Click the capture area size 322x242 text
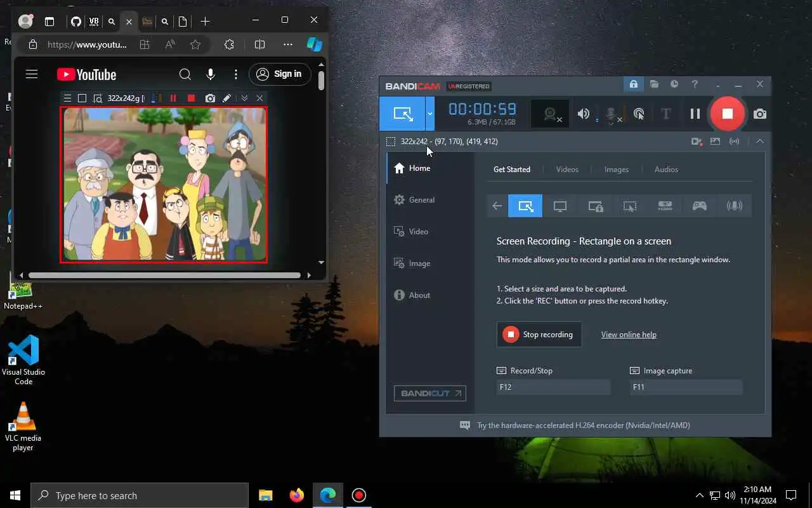The width and height of the screenshot is (812, 508). click(x=414, y=142)
